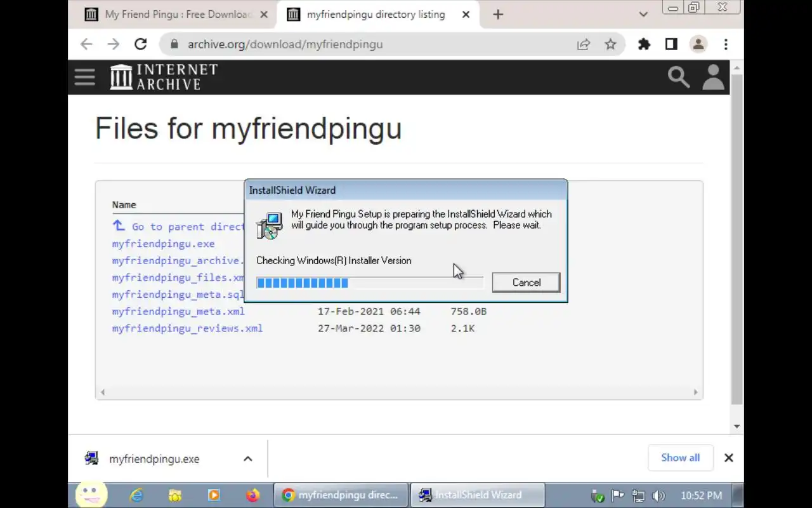Click Internet Archive user account icon
Viewport: 812px width, 508px height.
[713, 77]
